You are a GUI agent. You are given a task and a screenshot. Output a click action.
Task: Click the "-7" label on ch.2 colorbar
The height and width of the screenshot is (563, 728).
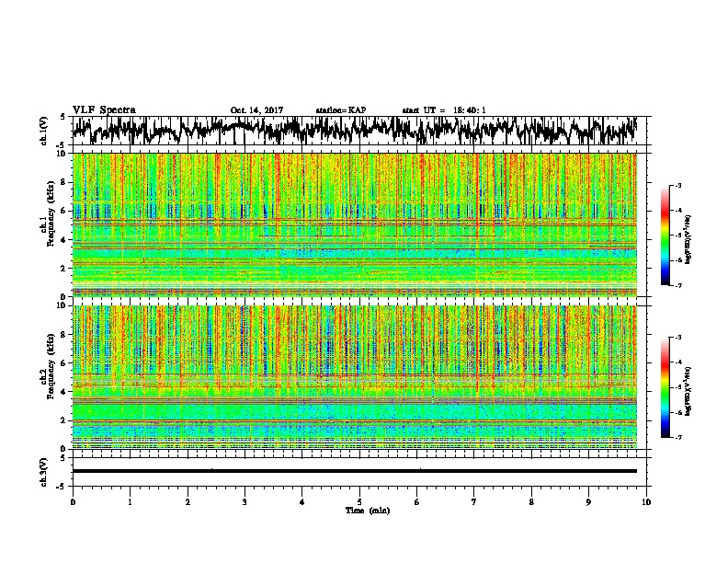677,438
